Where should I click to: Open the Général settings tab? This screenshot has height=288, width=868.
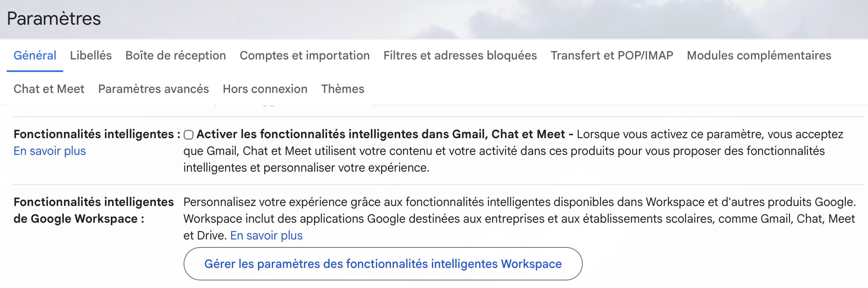point(35,55)
